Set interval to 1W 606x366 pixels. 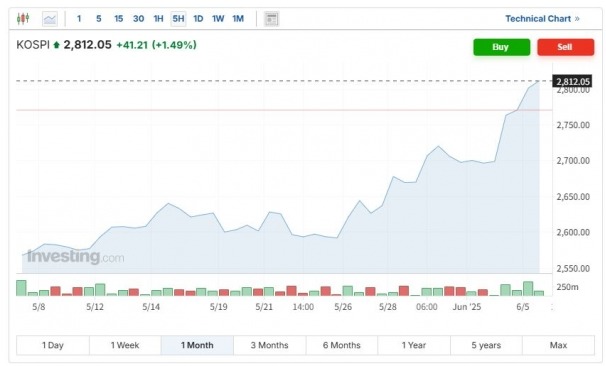(218, 19)
